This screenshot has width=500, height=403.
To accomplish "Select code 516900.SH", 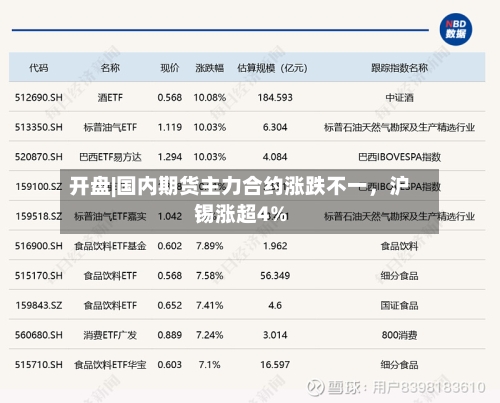I will tap(39, 246).
